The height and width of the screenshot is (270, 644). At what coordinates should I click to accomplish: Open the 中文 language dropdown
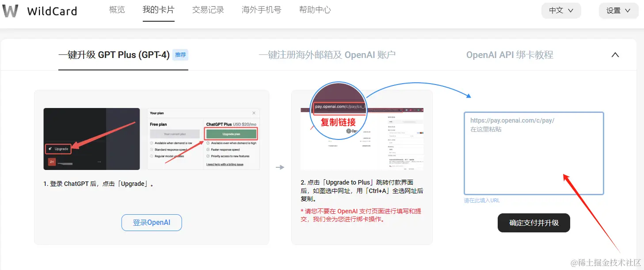click(x=560, y=11)
